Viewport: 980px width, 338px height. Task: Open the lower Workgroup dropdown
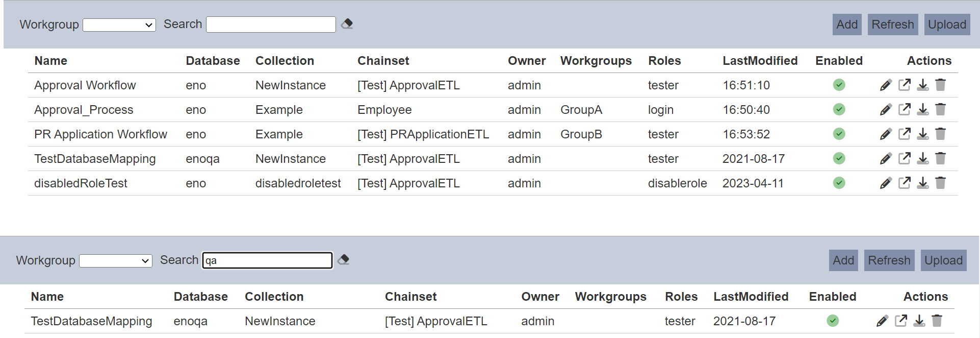[116, 260]
